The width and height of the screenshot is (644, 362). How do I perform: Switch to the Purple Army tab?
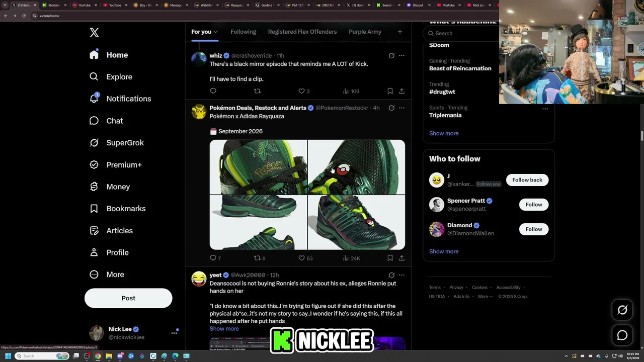point(365,32)
